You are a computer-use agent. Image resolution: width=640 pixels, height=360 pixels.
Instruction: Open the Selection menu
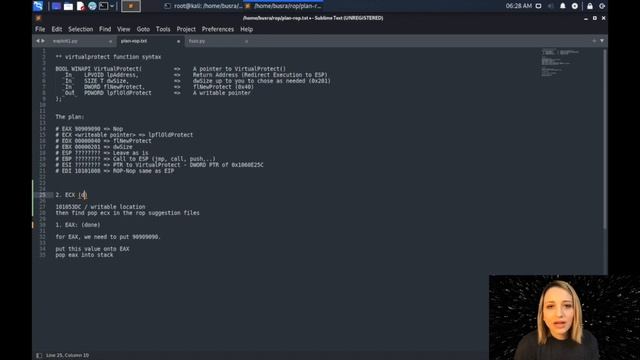click(80, 29)
